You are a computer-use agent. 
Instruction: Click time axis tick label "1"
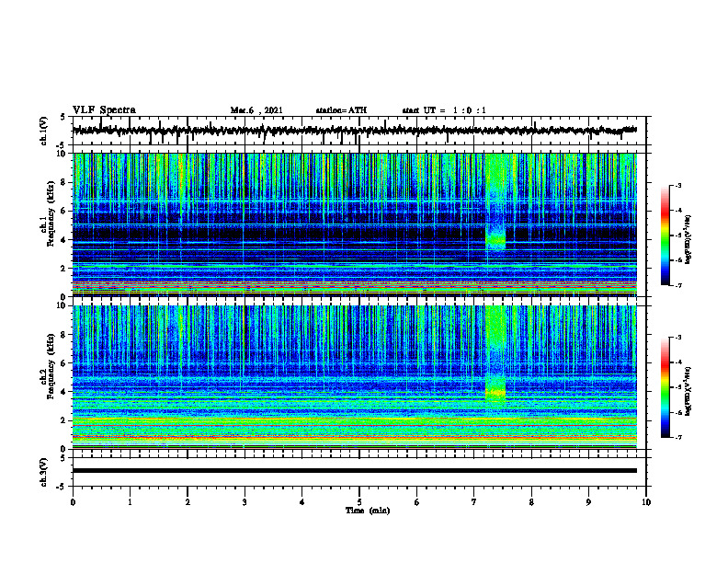130,502
